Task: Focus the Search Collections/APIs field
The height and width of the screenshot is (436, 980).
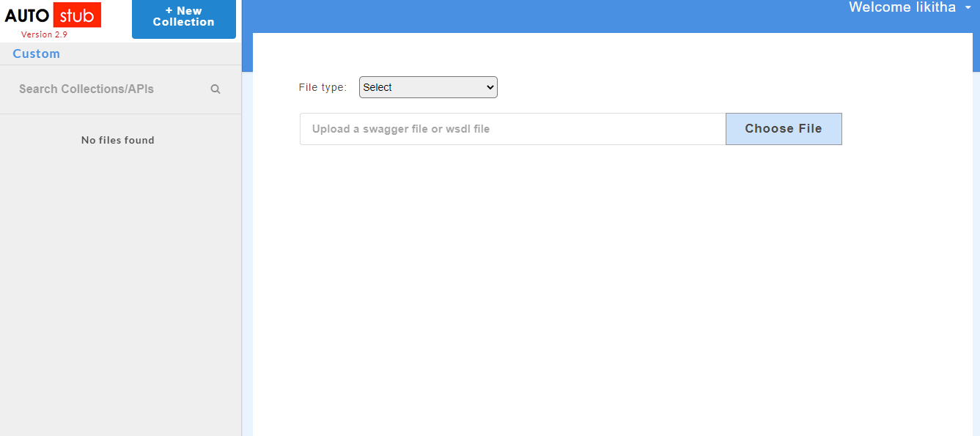Action: pyautogui.click(x=110, y=89)
